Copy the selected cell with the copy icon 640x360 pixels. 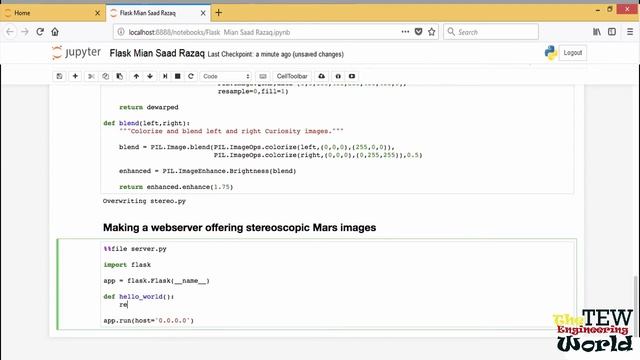[105, 76]
